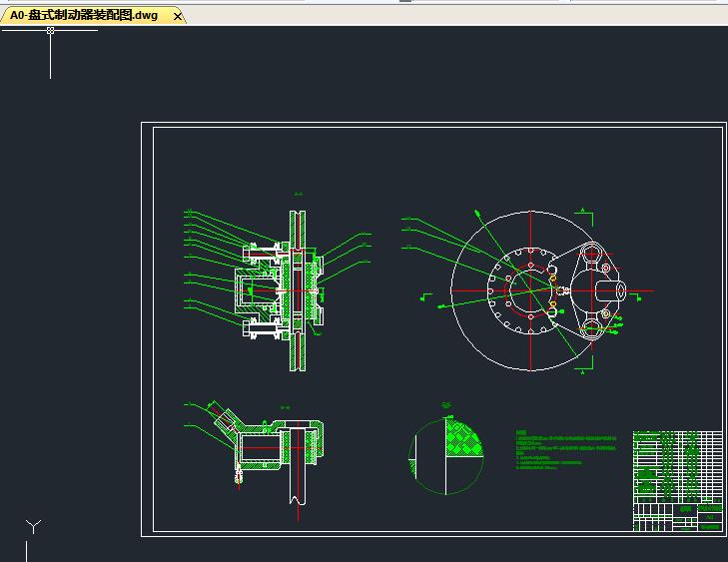Close the A0-盘式制动器装配图.dwg tab

(178, 17)
